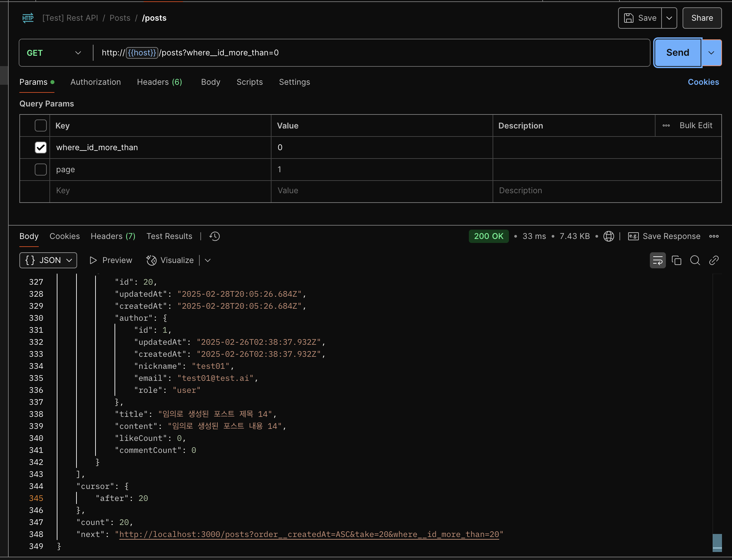Viewport: 732px width, 560px height.
Task: Click the network globe icon
Action: pyautogui.click(x=608, y=236)
